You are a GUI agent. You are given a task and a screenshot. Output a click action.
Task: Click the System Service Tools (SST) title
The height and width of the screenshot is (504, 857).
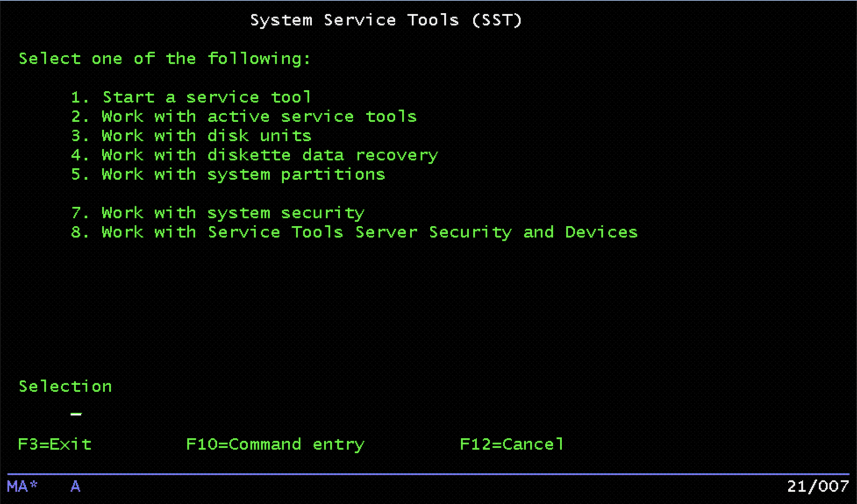pos(386,20)
